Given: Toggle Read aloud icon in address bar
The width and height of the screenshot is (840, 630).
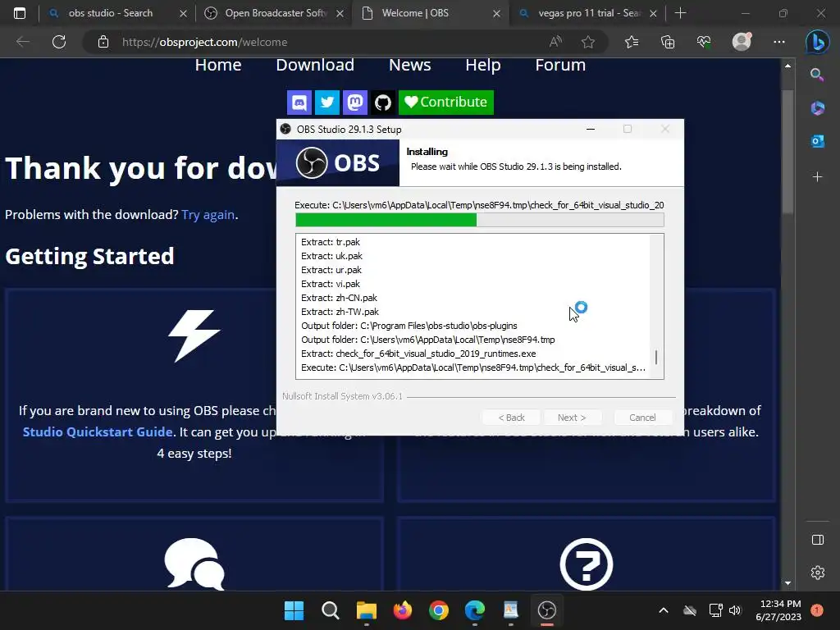Looking at the screenshot, I should [x=555, y=42].
